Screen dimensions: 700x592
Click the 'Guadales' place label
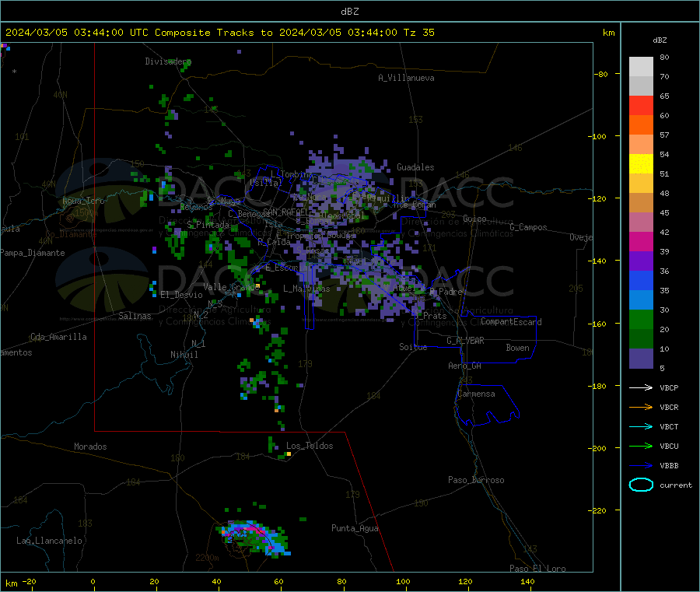(415, 167)
